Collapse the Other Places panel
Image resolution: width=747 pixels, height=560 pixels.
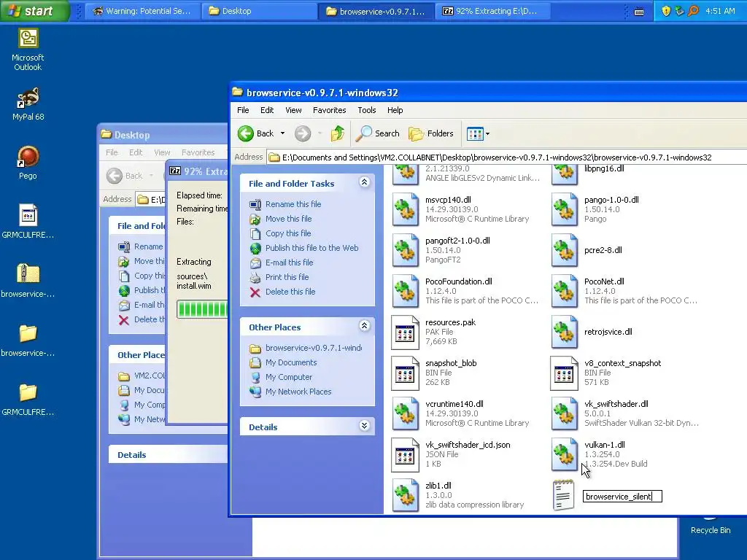point(364,326)
